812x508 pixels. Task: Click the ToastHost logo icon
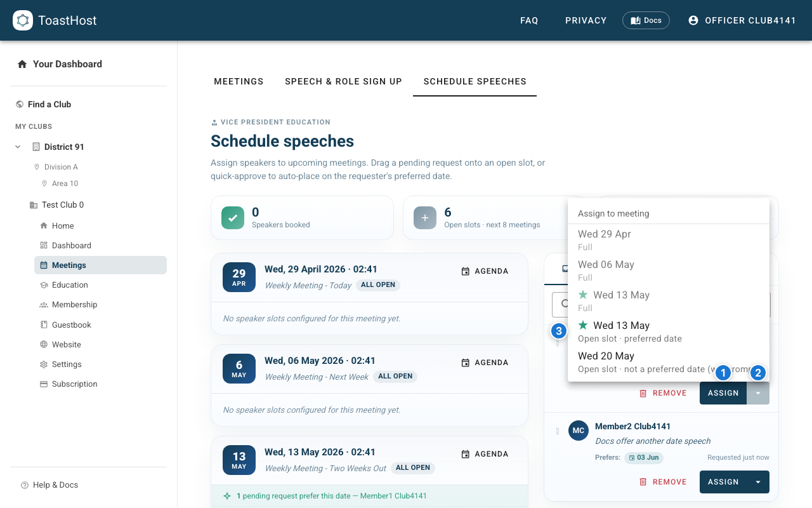(x=23, y=20)
